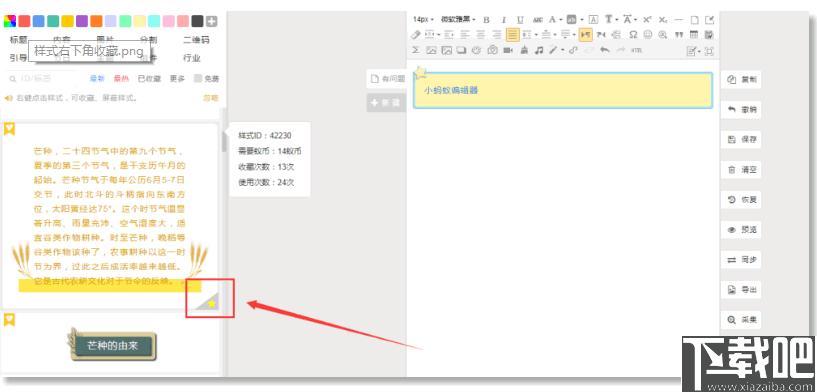Check the 免费 filter checkbox

[198, 78]
